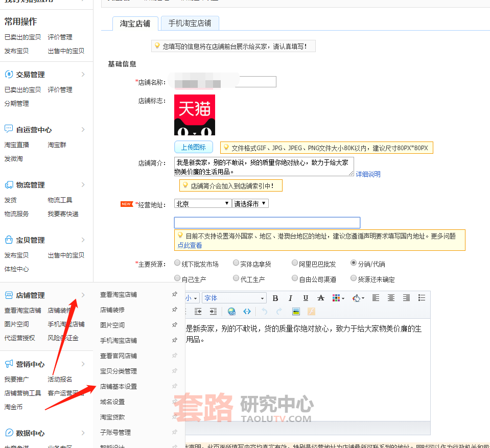Open the font size dropdown
This screenshot has height=448, width=490.
[192, 298]
